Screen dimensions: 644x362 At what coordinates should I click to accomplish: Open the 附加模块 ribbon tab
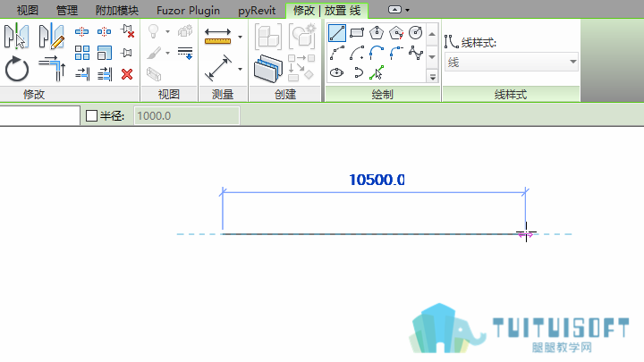point(116,10)
